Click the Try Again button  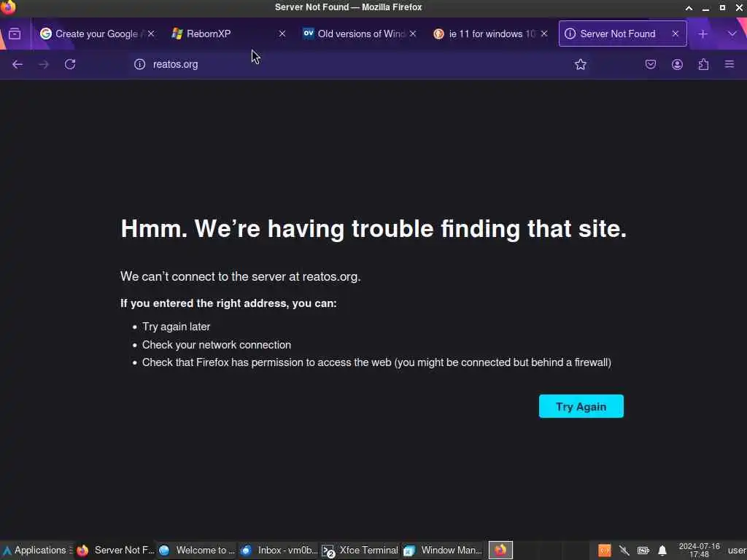point(581,406)
